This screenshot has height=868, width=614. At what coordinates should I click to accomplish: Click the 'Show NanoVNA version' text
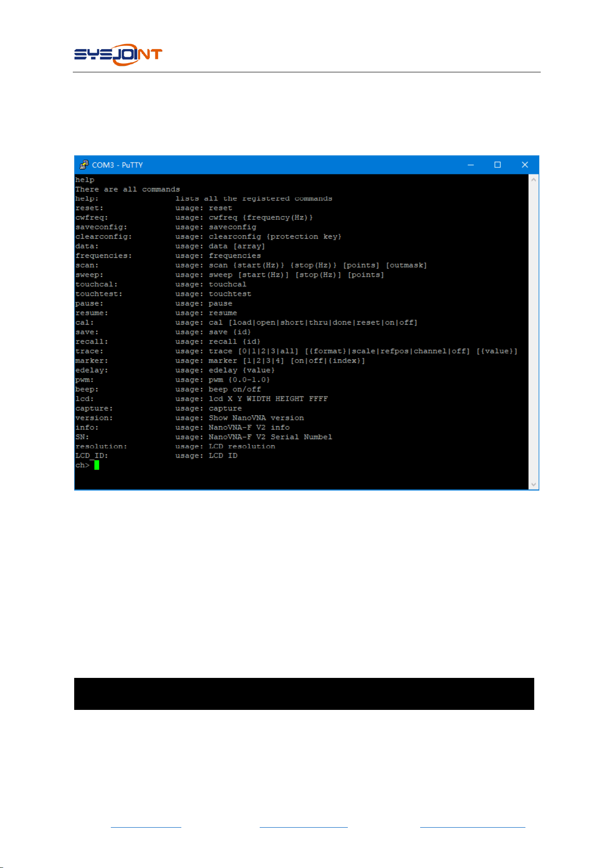(256, 418)
